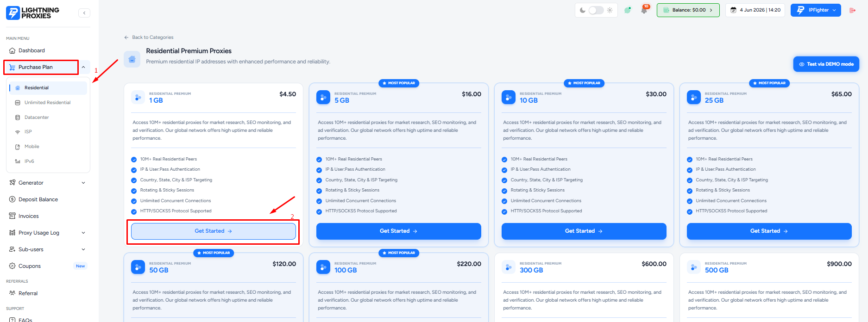Click the 1 GB plan icon
Viewport: 868px width, 322px height.
pyautogui.click(x=138, y=97)
